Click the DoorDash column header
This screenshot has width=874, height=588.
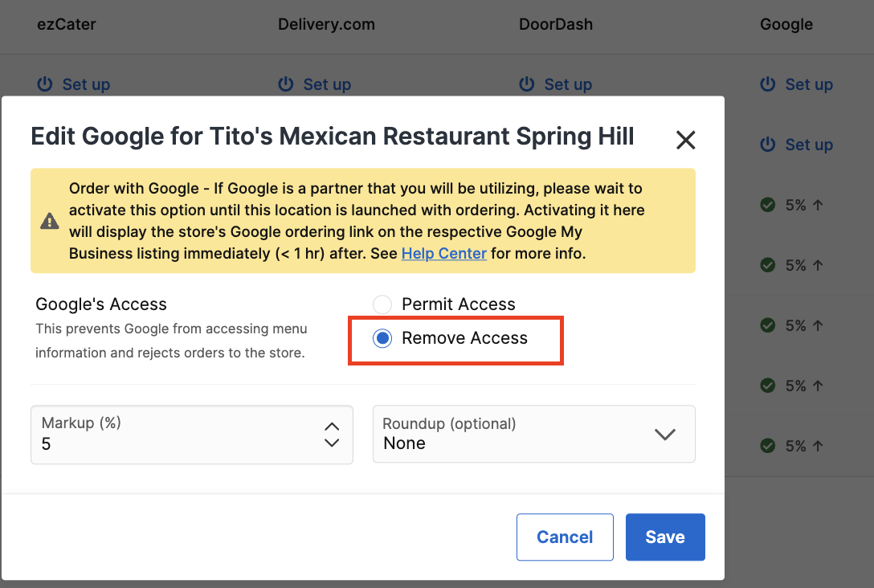pos(556,24)
